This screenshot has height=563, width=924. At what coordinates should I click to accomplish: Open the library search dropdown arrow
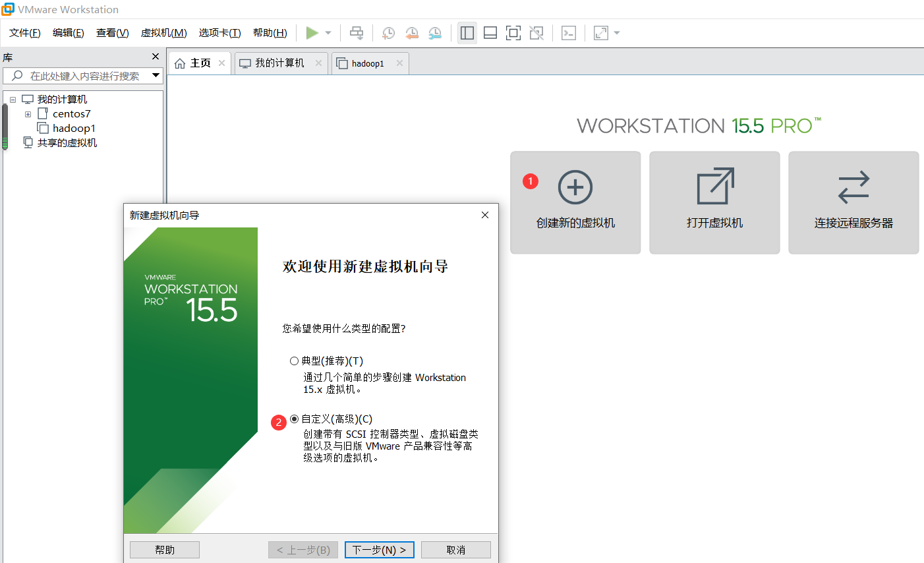(156, 75)
